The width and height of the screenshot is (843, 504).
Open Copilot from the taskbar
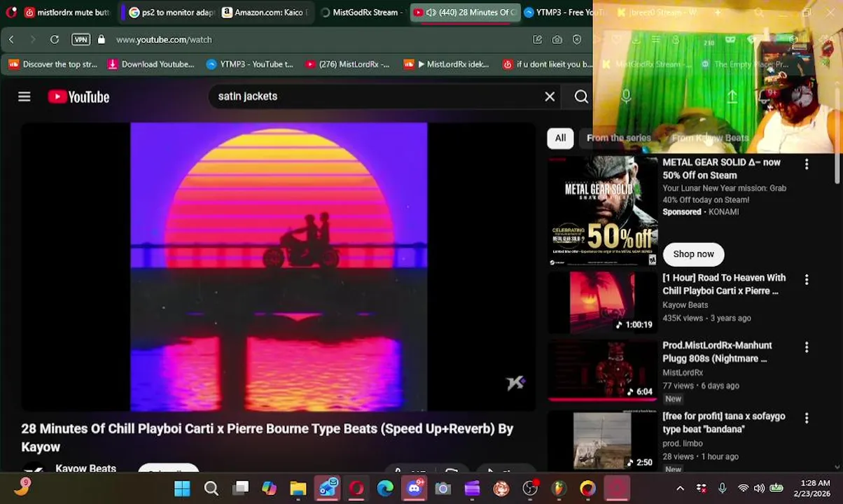(269, 489)
